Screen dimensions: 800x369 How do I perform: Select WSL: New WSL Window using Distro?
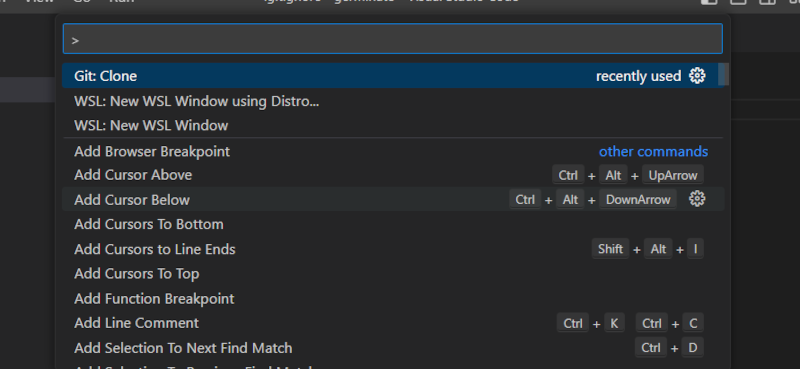(x=392, y=101)
